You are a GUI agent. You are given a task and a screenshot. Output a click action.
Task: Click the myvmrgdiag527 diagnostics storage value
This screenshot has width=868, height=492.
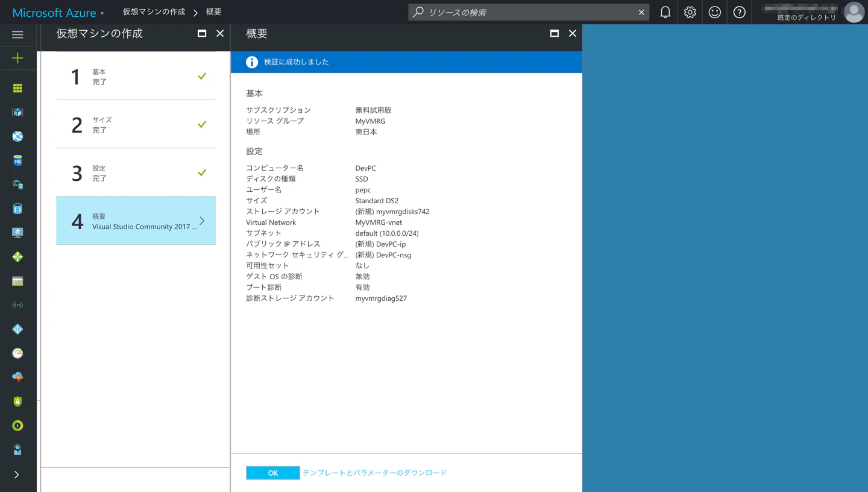(381, 298)
